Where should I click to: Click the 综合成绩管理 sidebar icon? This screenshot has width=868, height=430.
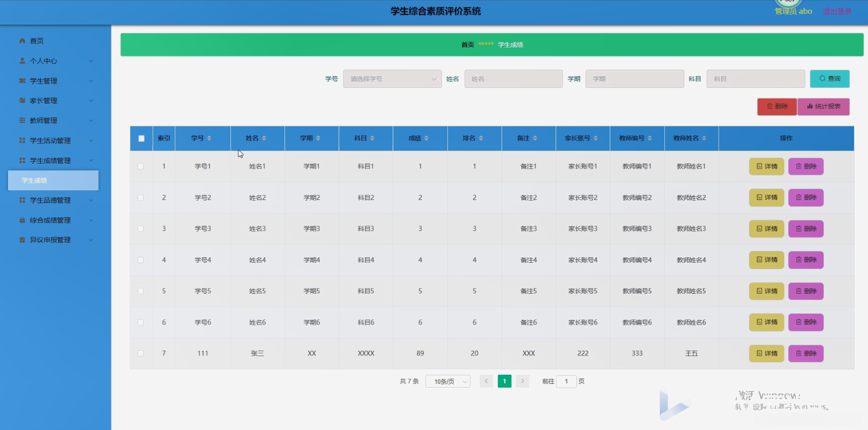tap(22, 220)
